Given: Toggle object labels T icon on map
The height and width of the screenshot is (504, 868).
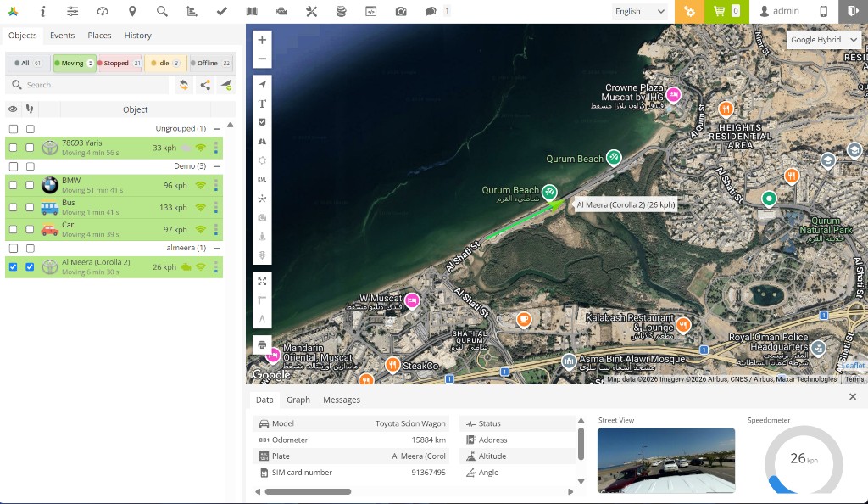Looking at the screenshot, I should point(263,104).
